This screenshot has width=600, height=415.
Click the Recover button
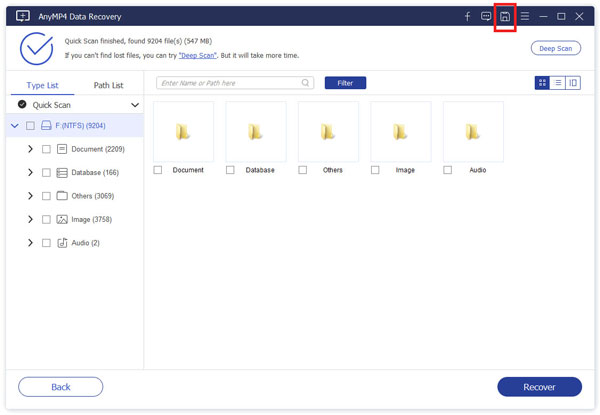[539, 386]
